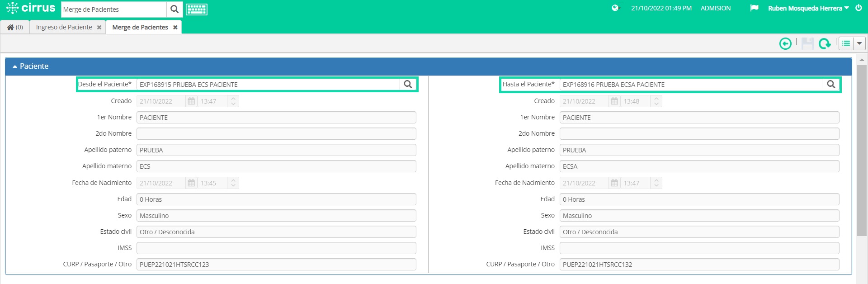The image size is (868, 284).
Task: Click the power logout icon
Action: 859,8
